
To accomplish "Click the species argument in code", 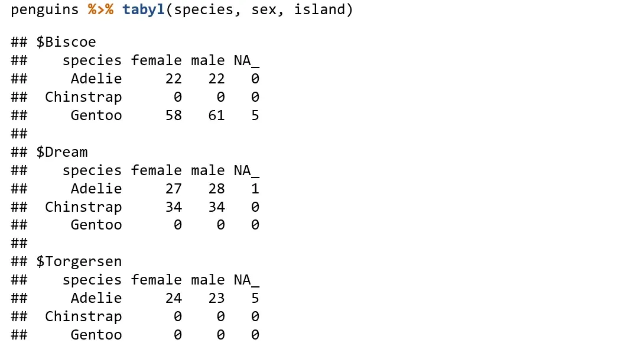I will pos(203,10).
